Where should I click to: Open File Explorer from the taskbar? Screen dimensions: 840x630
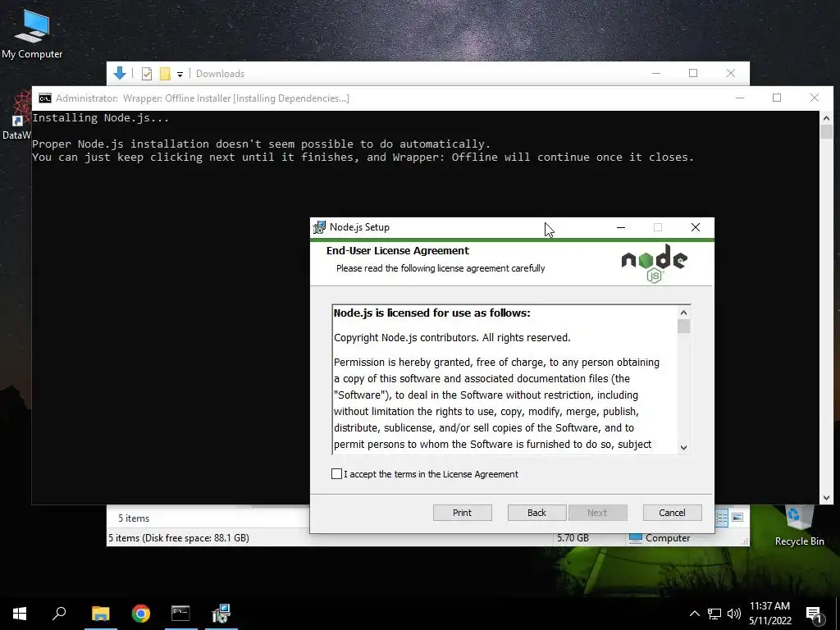click(101, 614)
